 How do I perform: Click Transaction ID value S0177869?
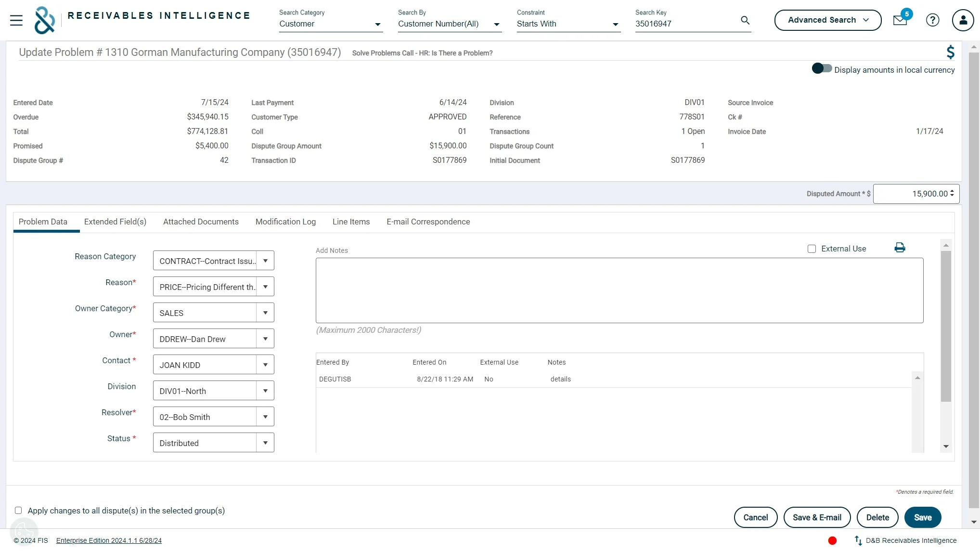click(450, 160)
